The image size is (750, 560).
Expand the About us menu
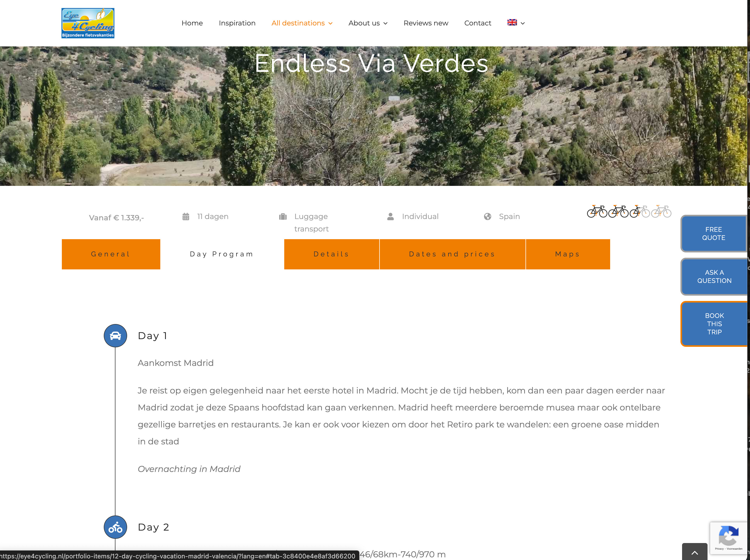point(368,23)
